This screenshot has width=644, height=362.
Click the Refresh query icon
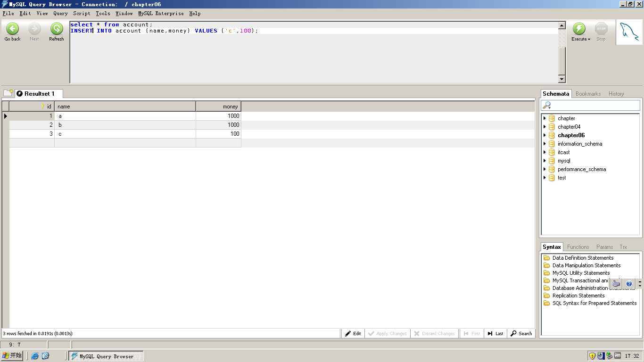(x=57, y=29)
